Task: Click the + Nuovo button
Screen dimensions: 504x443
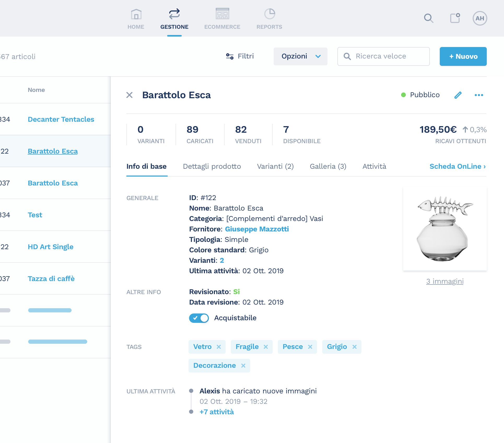Action: tap(463, 56)
